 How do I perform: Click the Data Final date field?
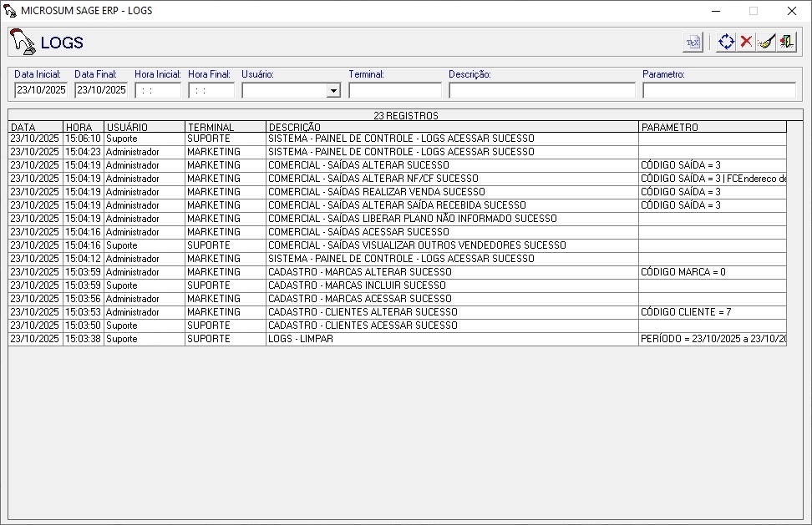pos(101,90)
